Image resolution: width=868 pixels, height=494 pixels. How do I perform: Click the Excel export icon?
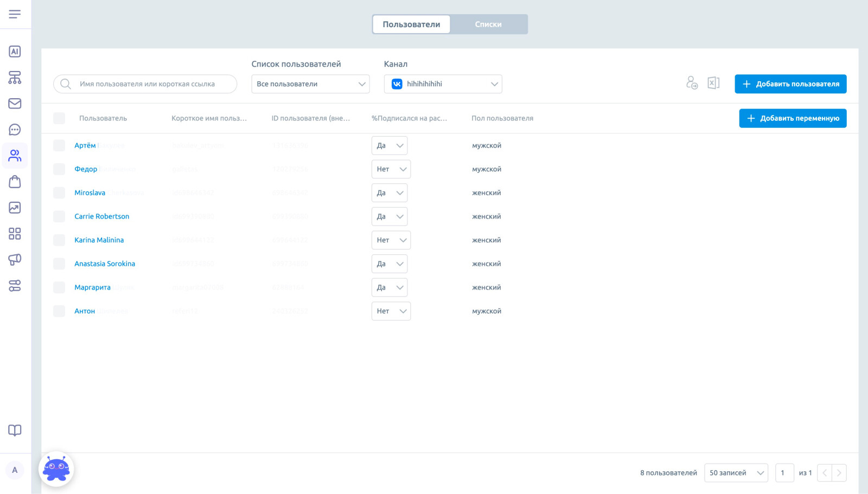pyautogui.click(x=713, y=83)
